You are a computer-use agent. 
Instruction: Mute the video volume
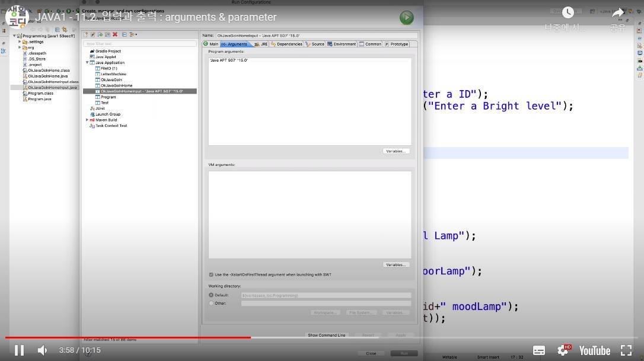click(x=42, y=350)
